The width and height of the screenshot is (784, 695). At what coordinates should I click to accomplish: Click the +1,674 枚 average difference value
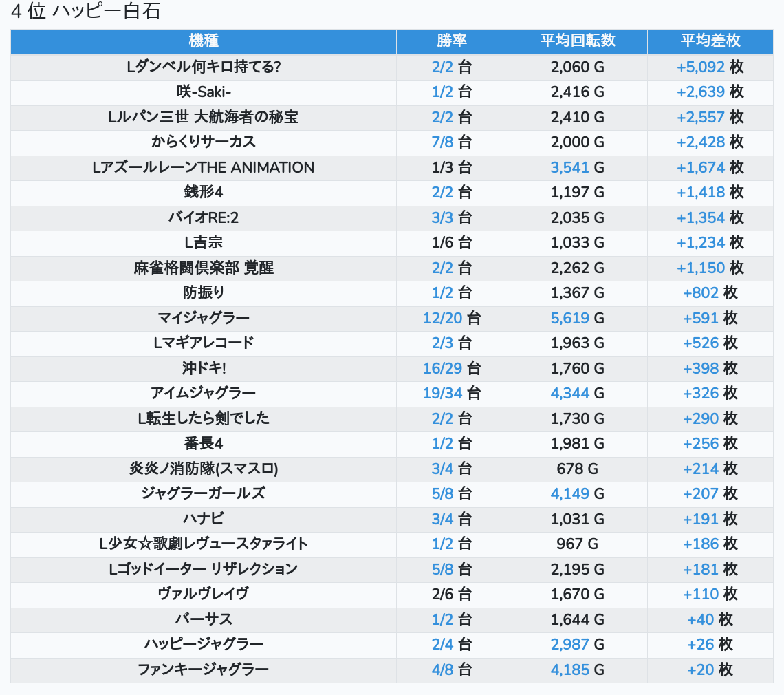point(710,168)
